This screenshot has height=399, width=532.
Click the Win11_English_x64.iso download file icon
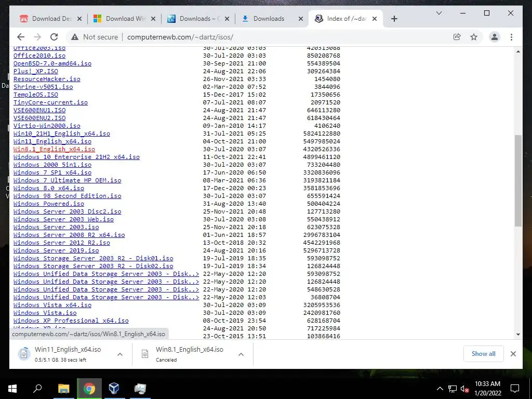tap(24, 354)
